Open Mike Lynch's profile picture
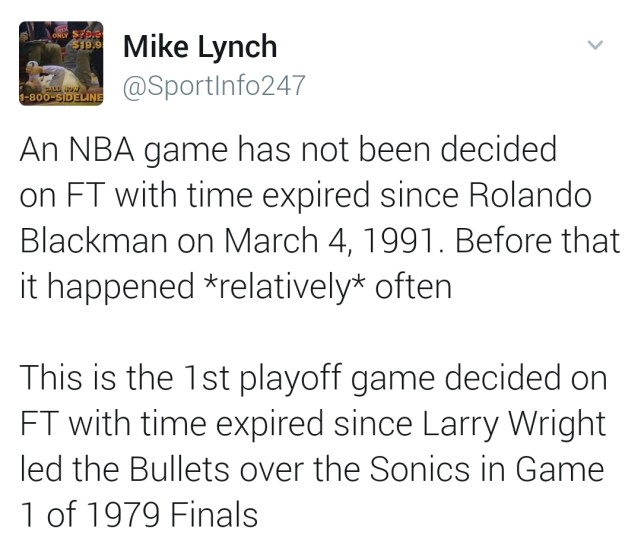Screen dimensions: 641x545 tap(61, 63)
